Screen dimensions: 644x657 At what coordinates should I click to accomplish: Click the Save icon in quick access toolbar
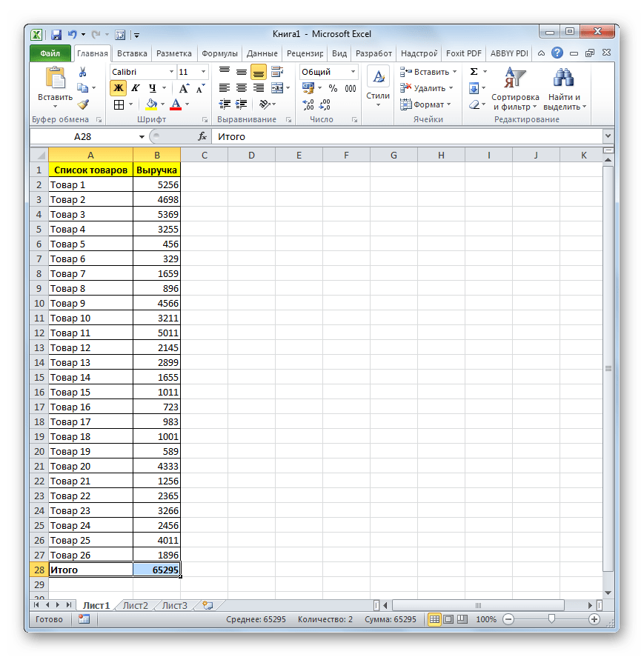tap(56, 34)
